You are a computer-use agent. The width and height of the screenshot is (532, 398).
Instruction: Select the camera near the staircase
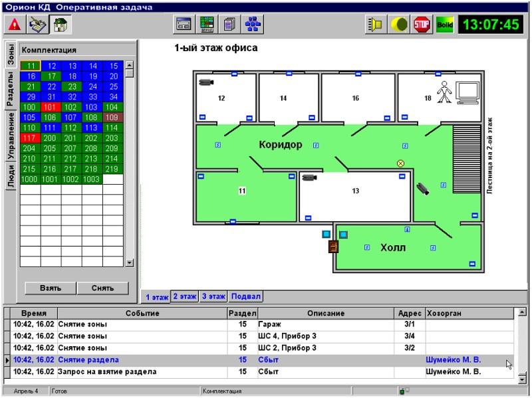423,189
